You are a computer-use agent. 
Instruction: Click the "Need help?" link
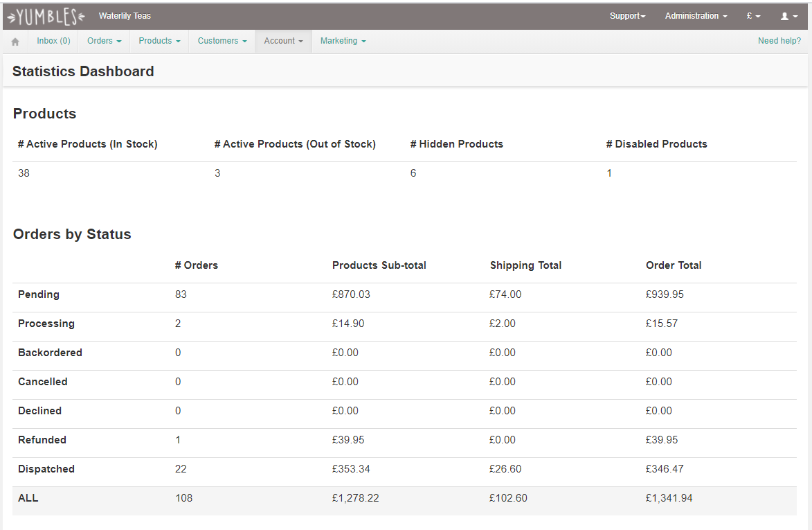(x=779, y=41)
